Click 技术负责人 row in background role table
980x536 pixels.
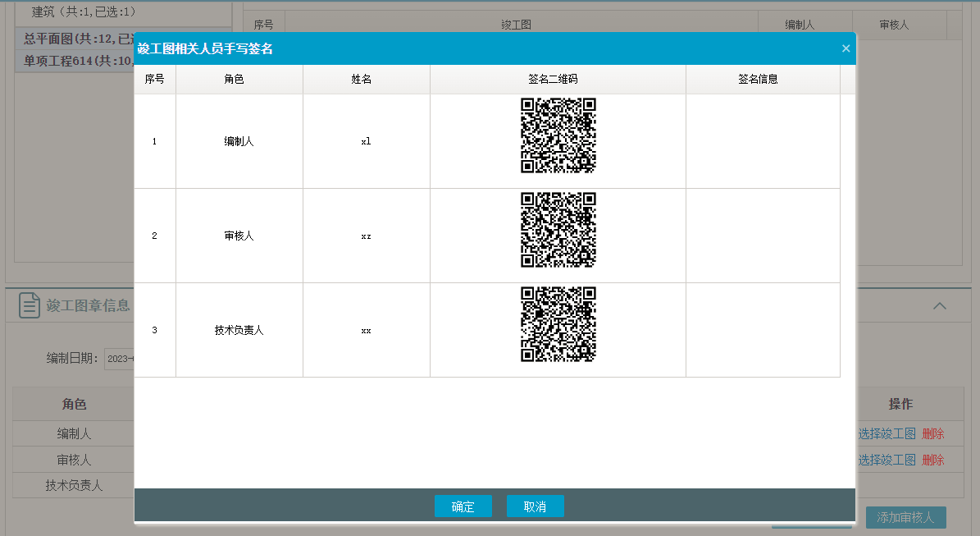(74, 485)
